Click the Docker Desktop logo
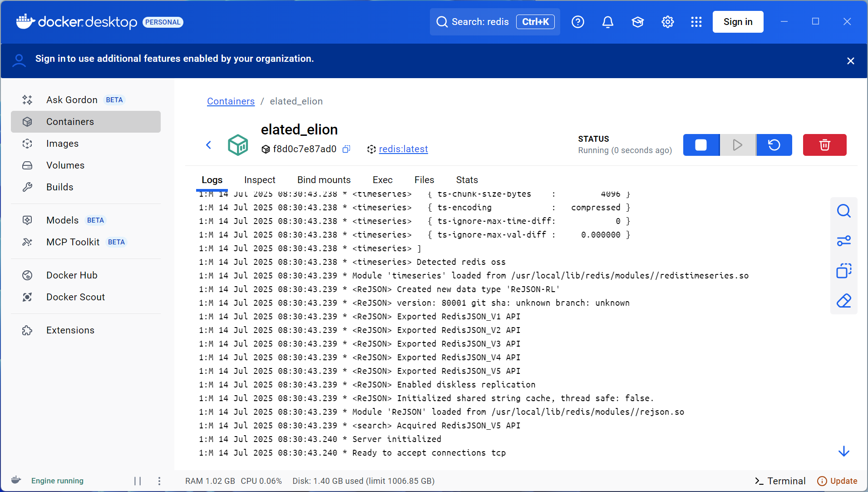 (76, 22)
